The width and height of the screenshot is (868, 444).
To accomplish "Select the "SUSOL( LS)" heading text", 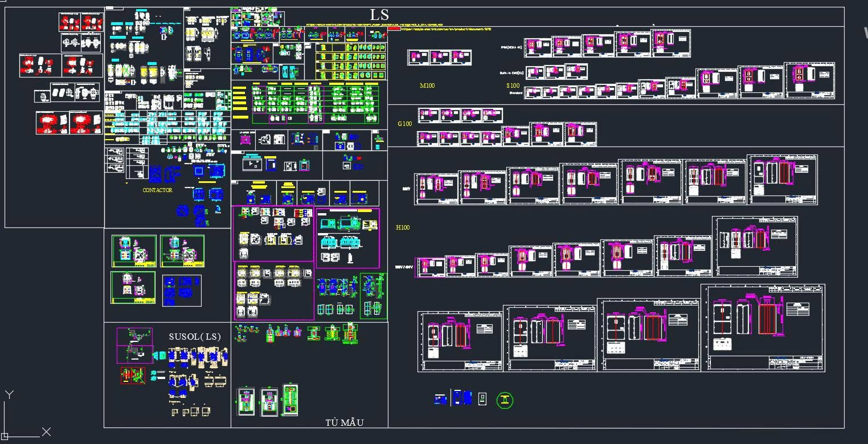I will tap(195, 337).
